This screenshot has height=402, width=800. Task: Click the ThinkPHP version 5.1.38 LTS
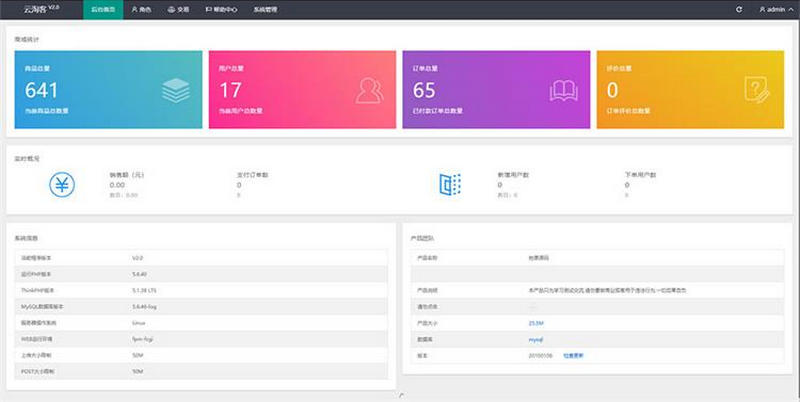(144, 290)
